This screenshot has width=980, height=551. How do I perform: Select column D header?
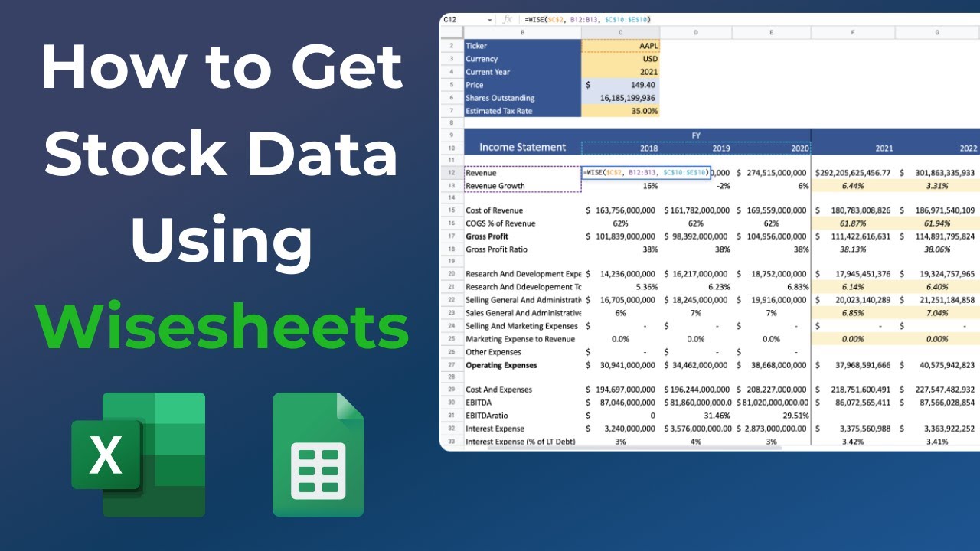click(x=696, y=32)
